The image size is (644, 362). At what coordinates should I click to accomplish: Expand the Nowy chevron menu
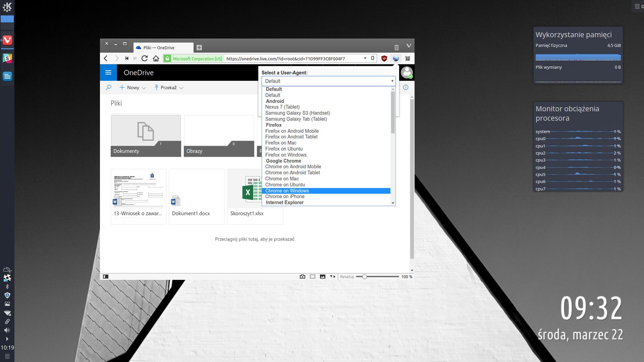(144, 88)
